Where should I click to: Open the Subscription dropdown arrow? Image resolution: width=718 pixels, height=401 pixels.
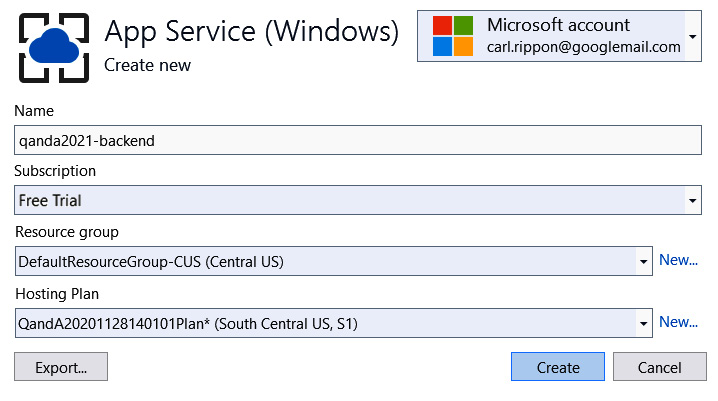(x=693, y=200)
